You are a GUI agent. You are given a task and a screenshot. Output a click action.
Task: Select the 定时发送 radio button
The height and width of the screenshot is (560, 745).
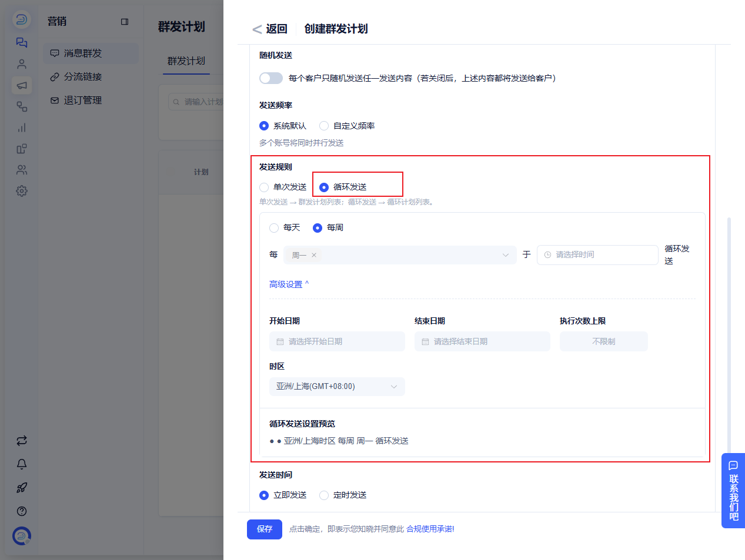pos(324,495)
